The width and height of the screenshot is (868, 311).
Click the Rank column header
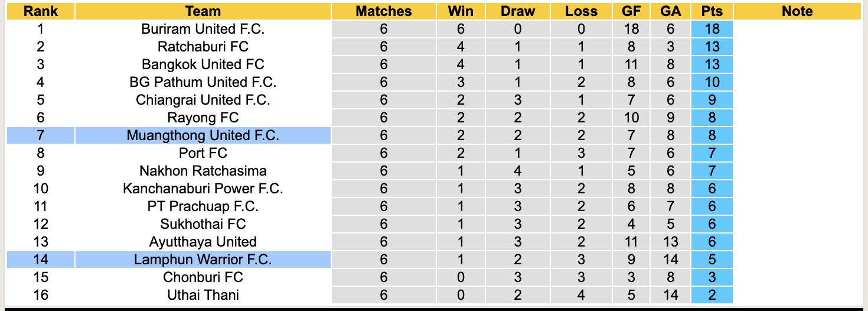coord(40,11)
